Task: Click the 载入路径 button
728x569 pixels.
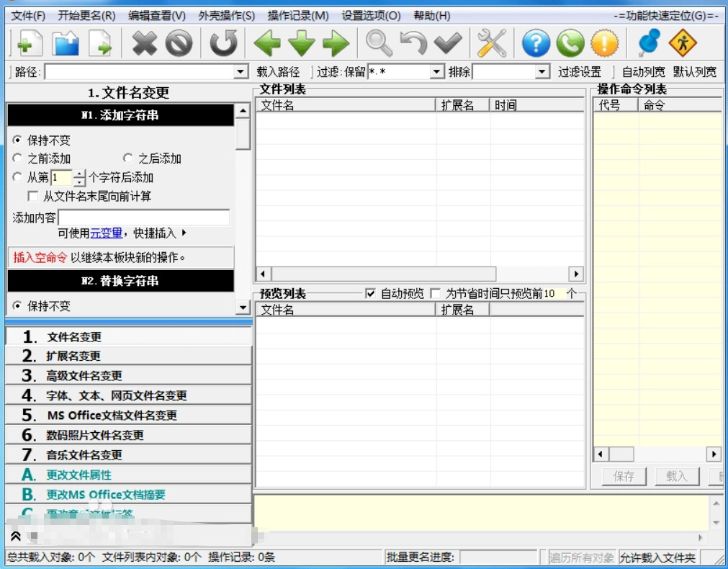Action: (278, 72)
